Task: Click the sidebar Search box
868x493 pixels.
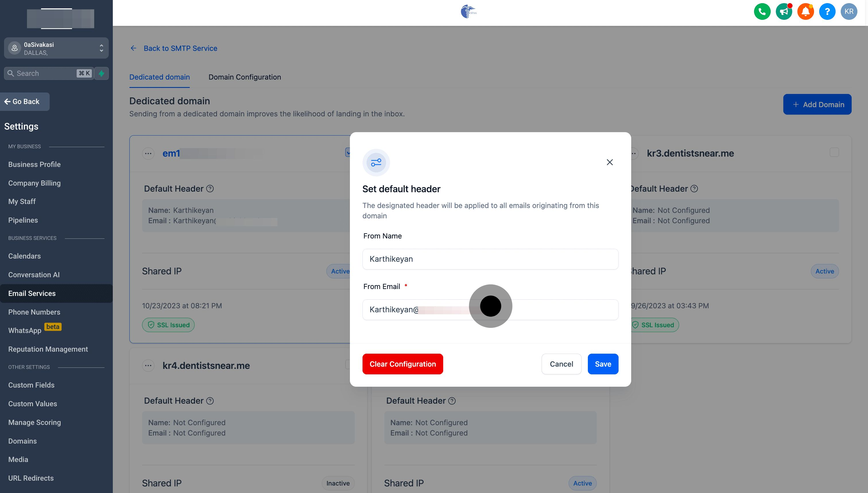Action: point(49,73)
